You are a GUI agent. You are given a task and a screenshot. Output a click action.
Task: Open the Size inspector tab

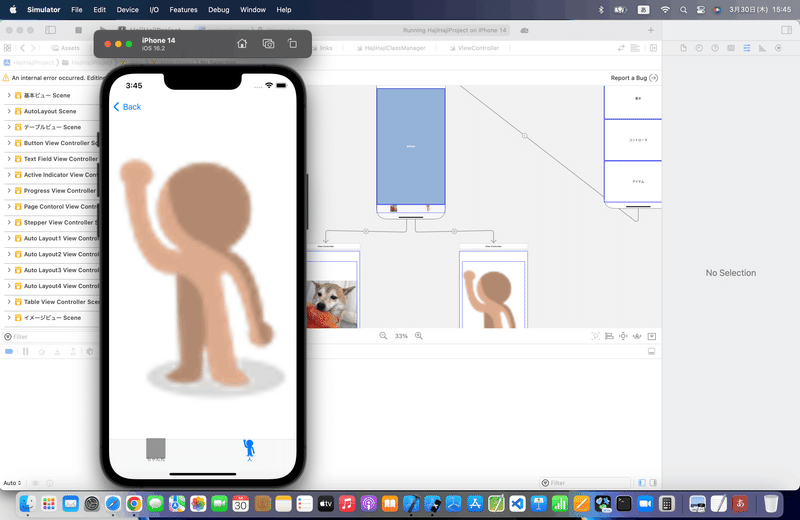[763, 48]
